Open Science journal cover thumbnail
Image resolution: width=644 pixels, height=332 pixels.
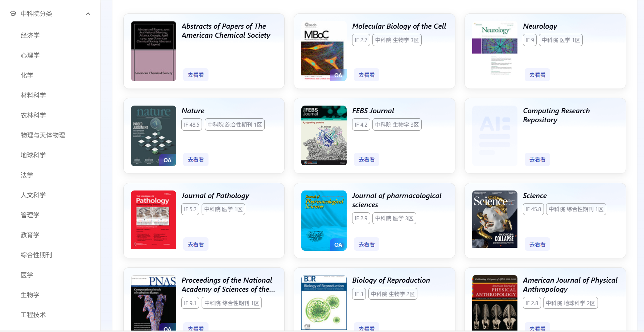[495, 219]
